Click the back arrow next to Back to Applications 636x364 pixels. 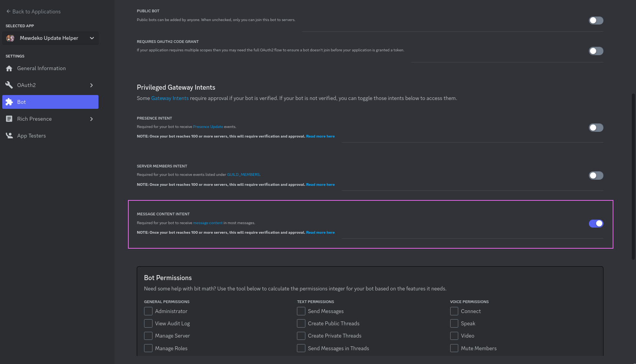[7, 11]
